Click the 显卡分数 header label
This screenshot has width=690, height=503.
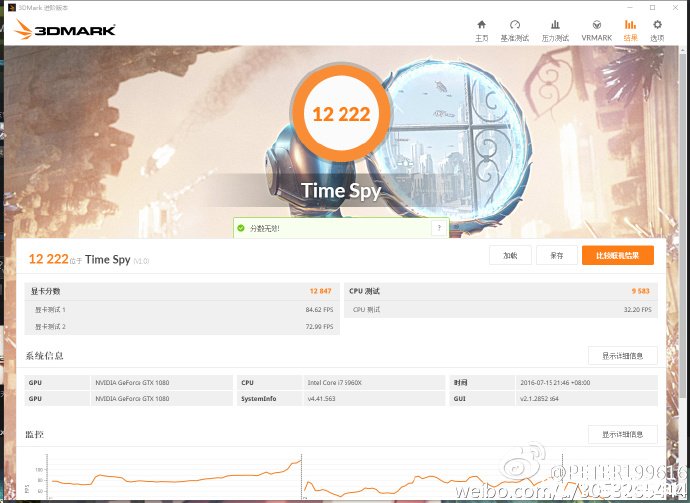click(x=45, y=291)
